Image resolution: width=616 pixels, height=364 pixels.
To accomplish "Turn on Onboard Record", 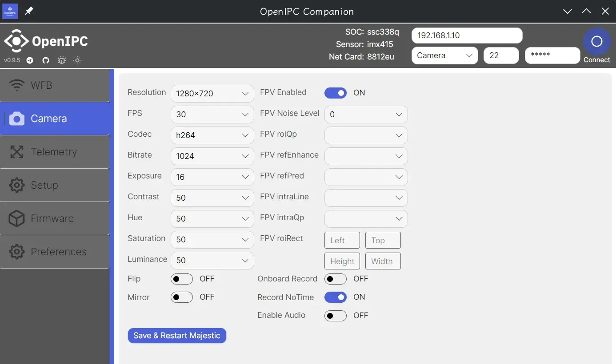I will click(336, 279).
